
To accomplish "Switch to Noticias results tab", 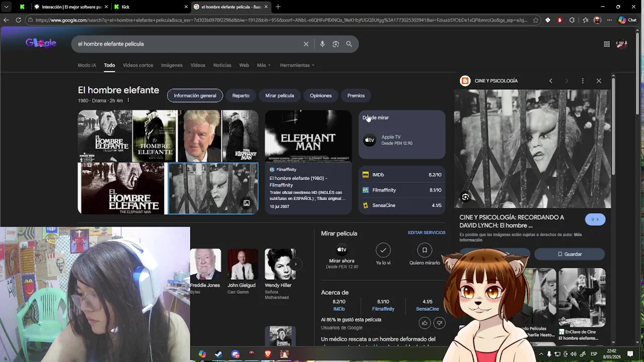I will click(222, 65).
